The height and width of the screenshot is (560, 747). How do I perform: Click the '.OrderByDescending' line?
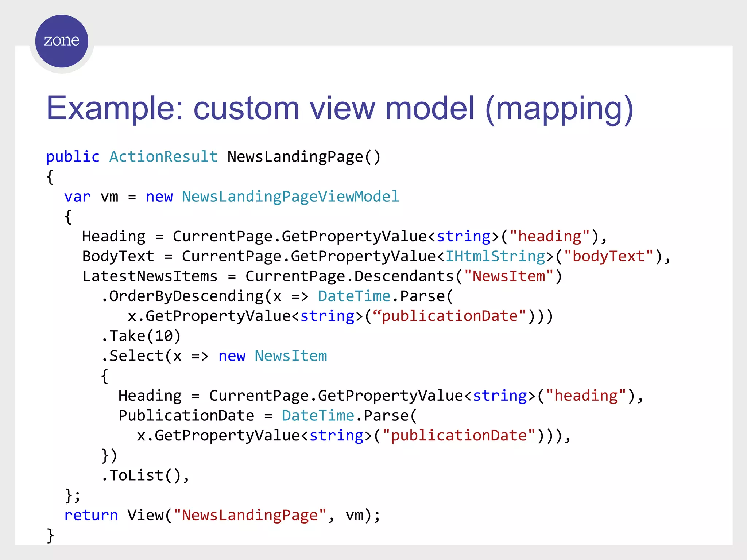click(x=277, y=296)
